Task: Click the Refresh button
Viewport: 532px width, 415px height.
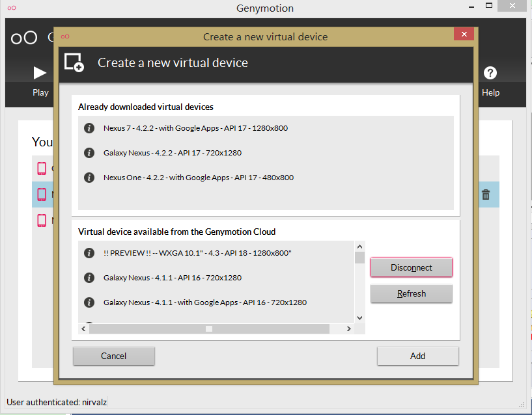Action: click(412, 293)
